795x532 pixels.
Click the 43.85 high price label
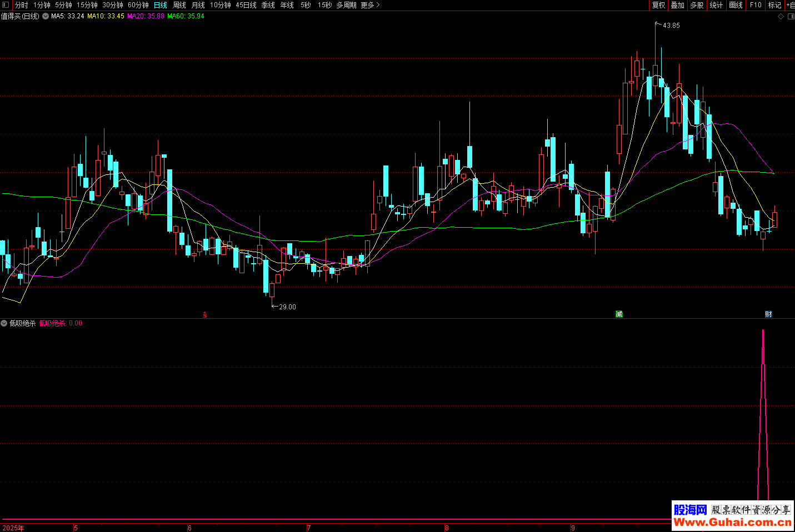pyautogui.click(x=671, y=26)
